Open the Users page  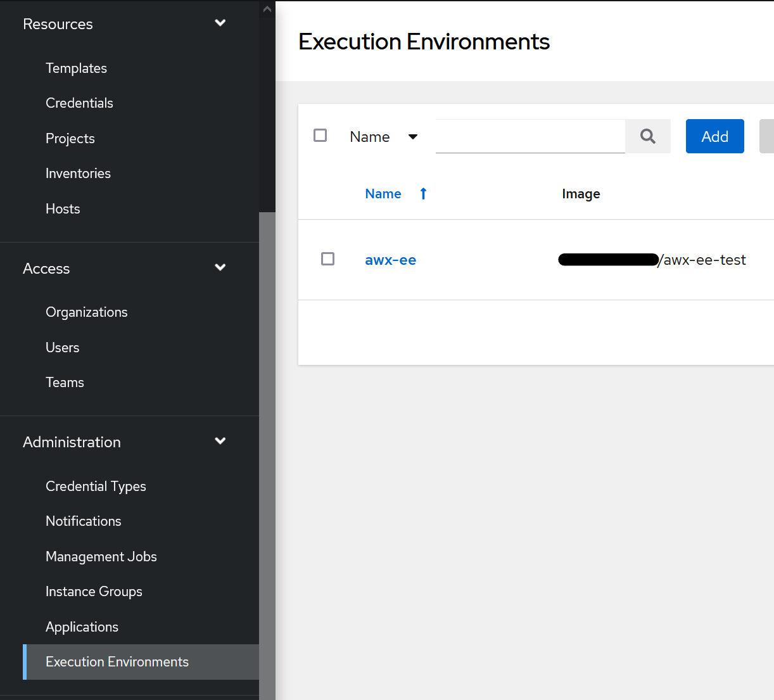[62, 348]
